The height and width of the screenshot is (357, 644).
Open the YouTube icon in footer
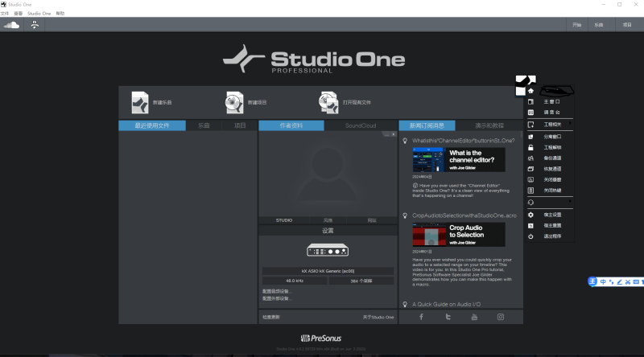474,317
